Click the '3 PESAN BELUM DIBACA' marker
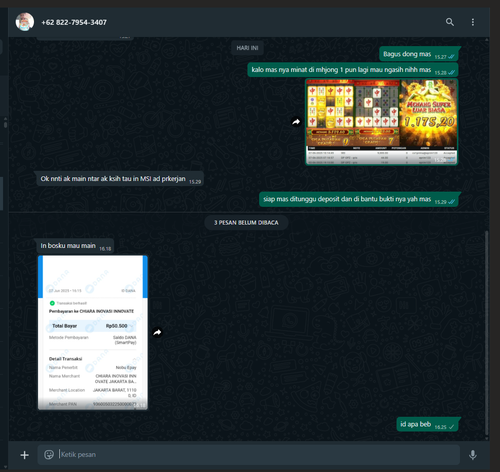Screen dimensions: 500x472 246,223
